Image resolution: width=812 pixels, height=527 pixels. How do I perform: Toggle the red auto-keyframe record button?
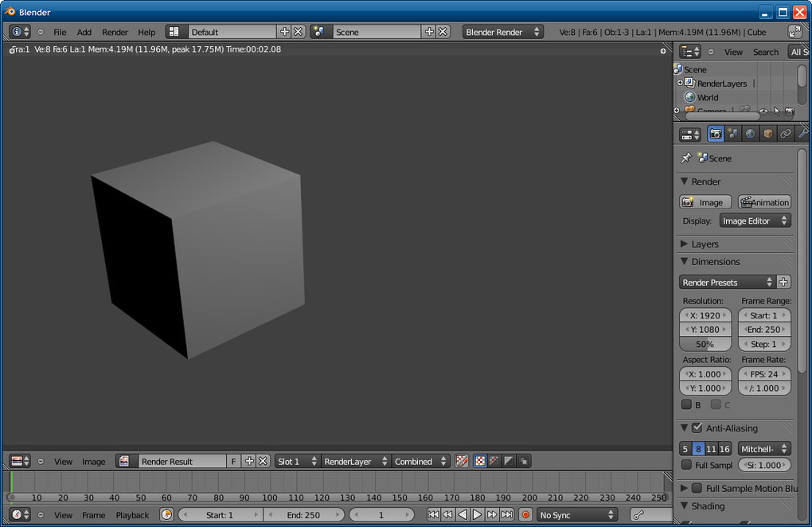[x=525, y=515]
